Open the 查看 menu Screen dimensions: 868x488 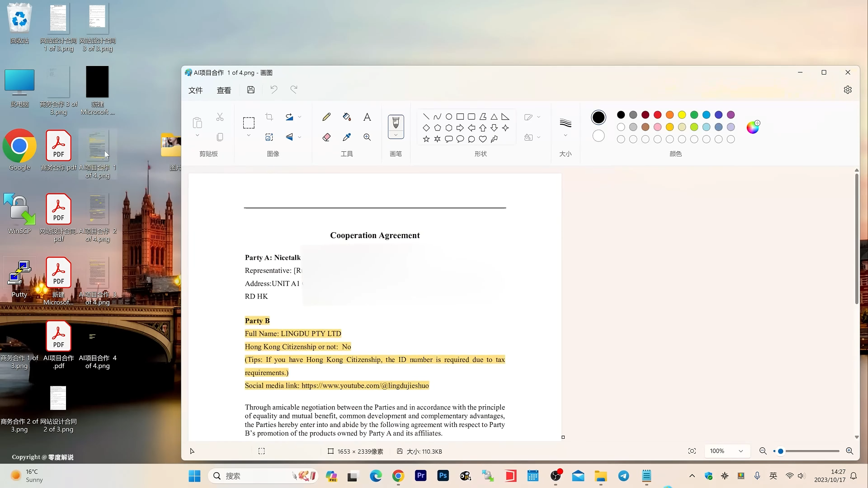coord(224,90)
